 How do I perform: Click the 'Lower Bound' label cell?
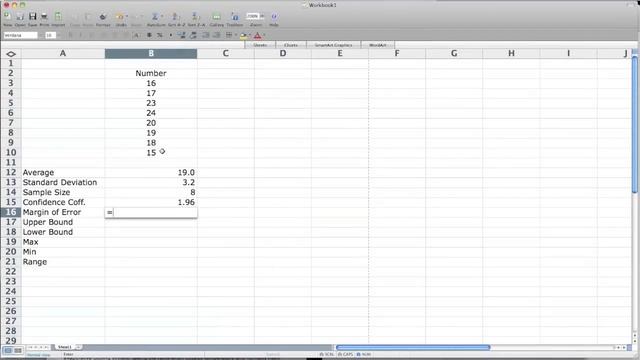63,232
